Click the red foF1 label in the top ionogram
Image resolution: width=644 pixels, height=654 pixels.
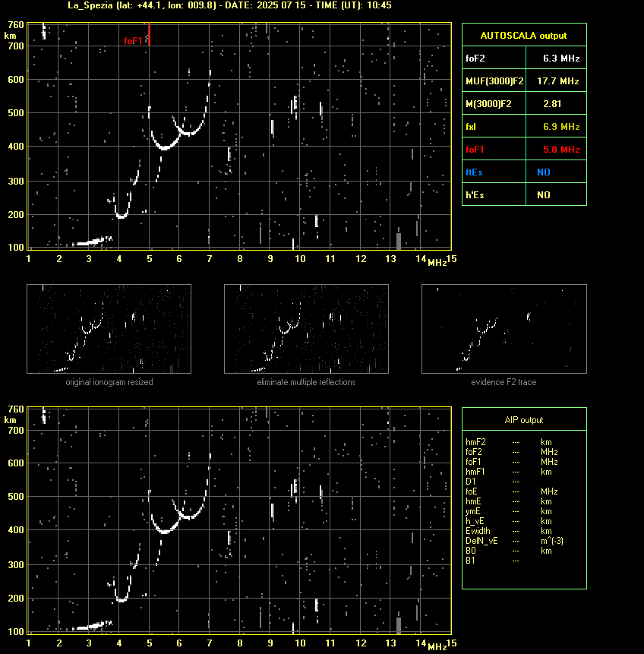pos(133,40)
